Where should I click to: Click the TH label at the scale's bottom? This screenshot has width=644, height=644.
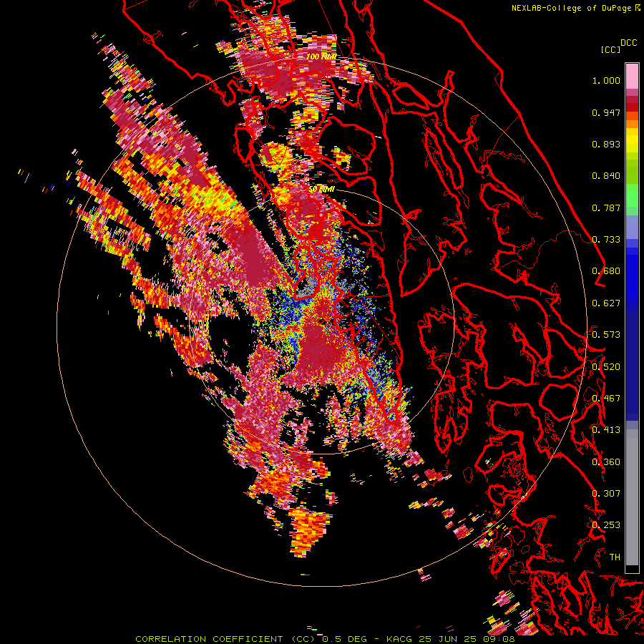click(x=615, y=557)
